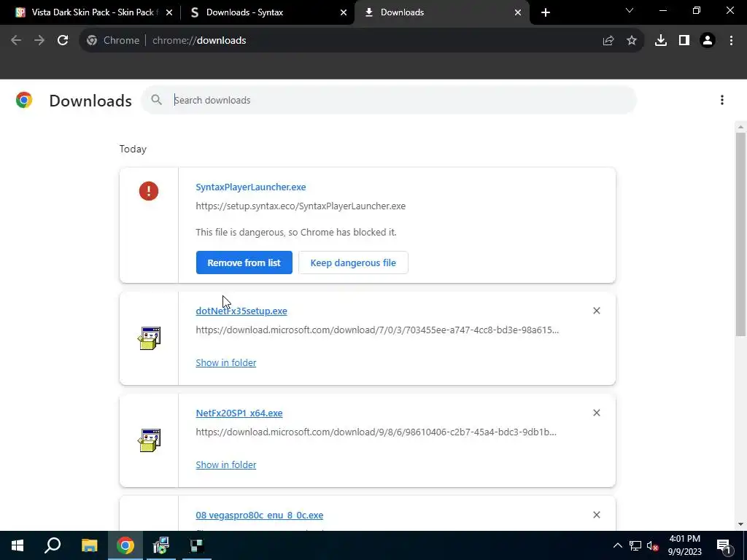
Task: Click the red danger warning icon
Action: (149, 191)
